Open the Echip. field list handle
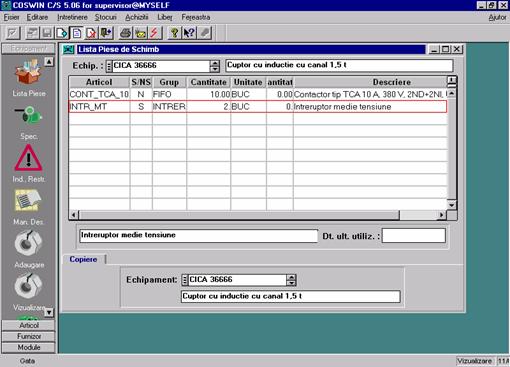Screen dimensions: 510x367 (x=109, y=66)
